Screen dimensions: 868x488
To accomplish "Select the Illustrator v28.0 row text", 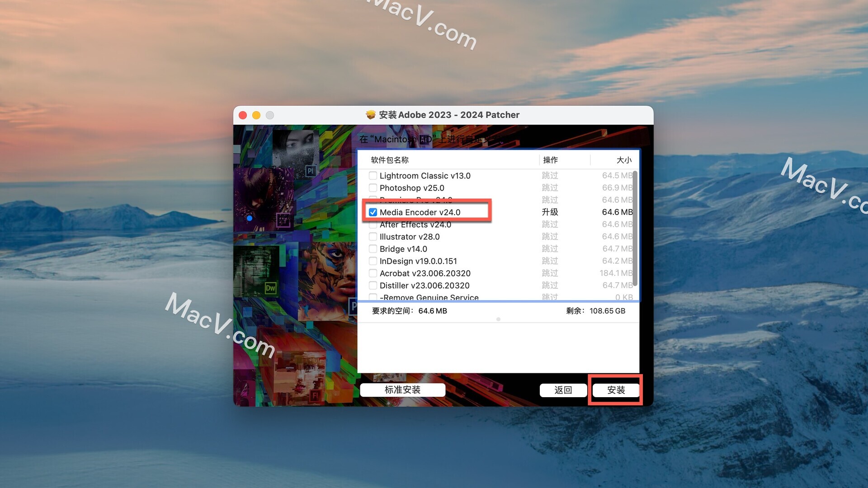I will coord(410,237).
